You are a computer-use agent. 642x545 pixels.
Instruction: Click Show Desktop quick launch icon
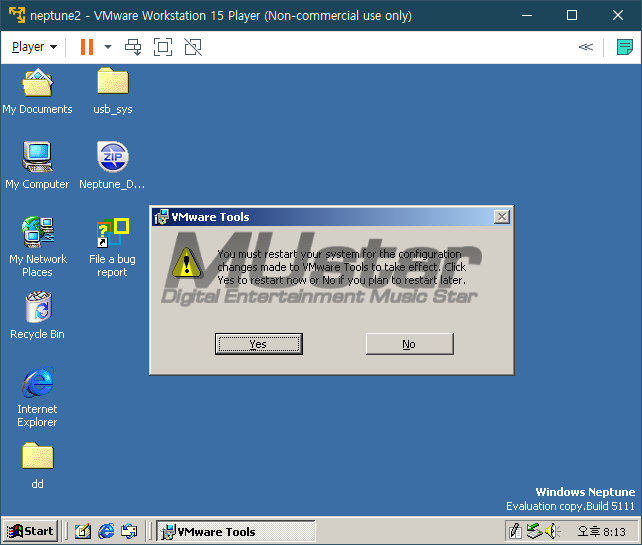(x=83, y=531)
